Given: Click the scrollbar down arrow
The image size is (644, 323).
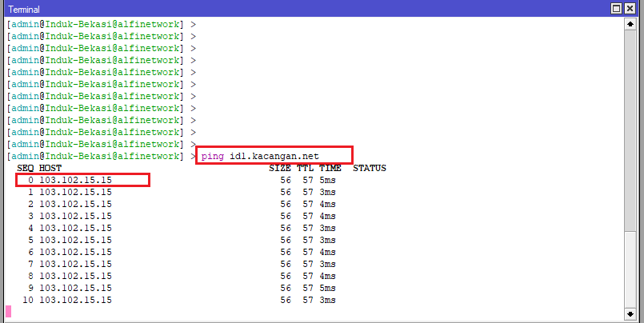Looking at the screenshot, I should tap(632, 313).
